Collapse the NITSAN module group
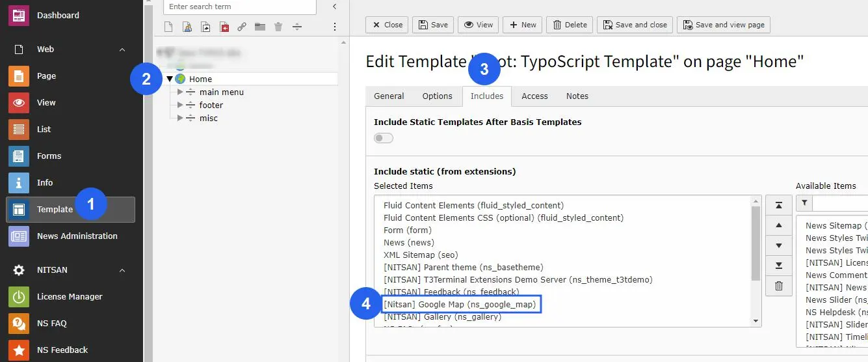 (x=122, y=270)
